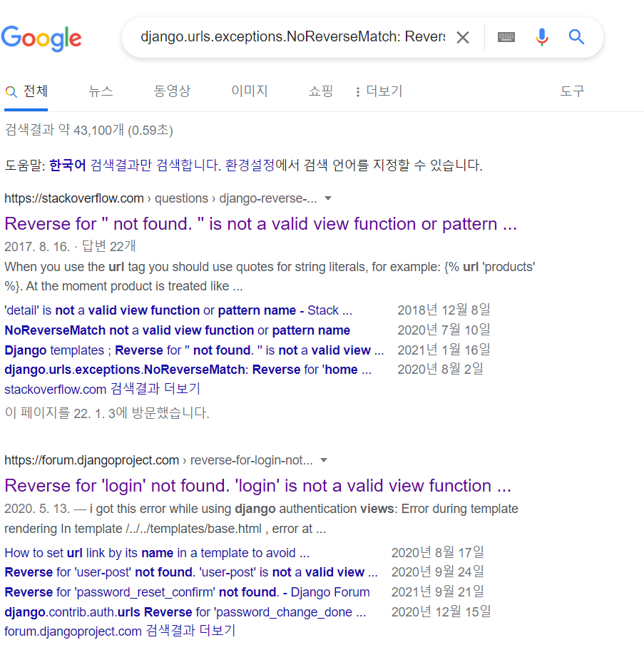Click into the search query field

[292, 37]
